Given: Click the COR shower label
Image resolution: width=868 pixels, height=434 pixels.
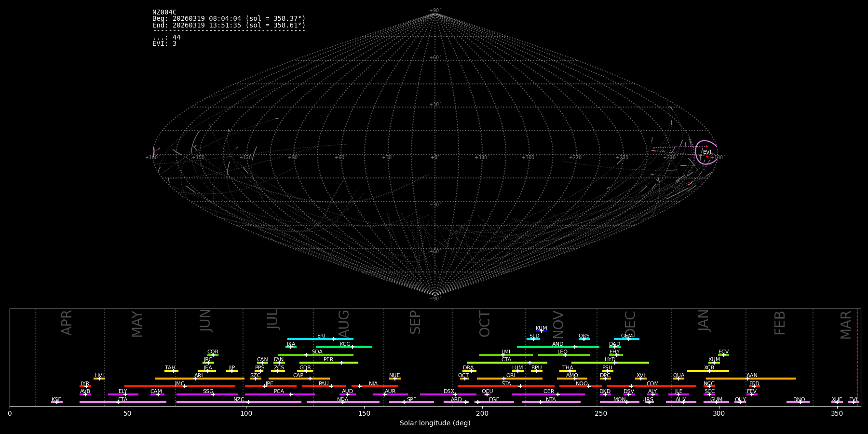Looking at the screenshot, I should (x=213, y=352).
